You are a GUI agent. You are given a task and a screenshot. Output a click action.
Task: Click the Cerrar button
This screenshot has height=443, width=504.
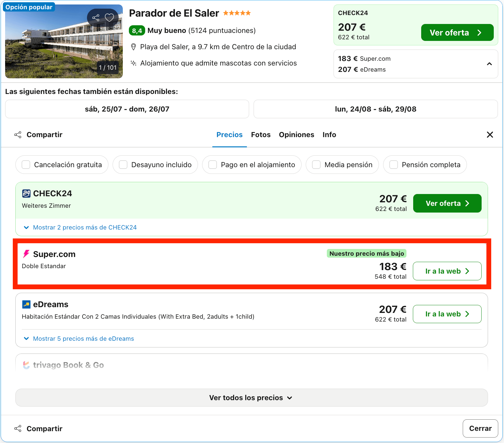pos(480,428)
